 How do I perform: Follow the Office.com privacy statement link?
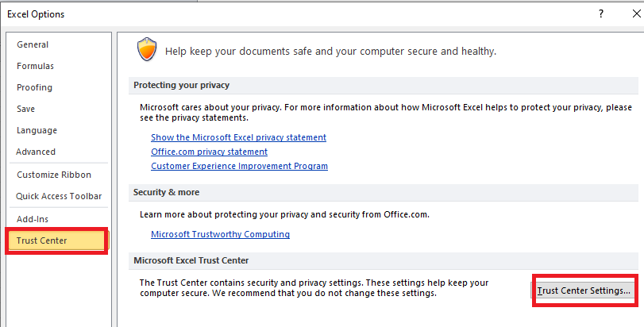pos(209,152)
